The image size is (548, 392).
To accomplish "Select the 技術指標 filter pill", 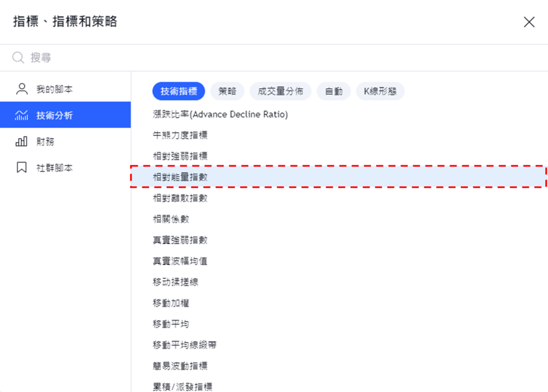I will pyautogui.click(x=178, y=91).
